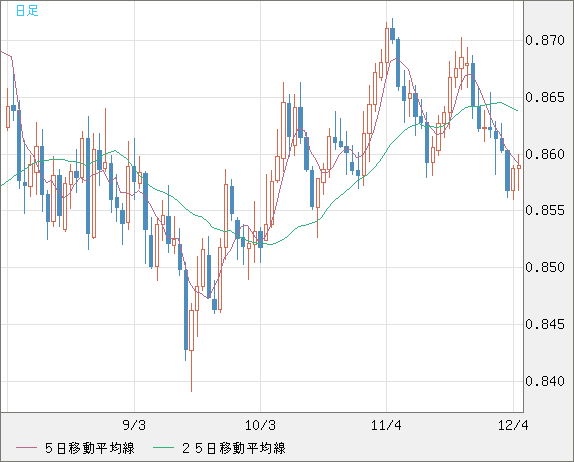Click the ２５日移動平均線 legend text
This screenshot has height=462, width=574.
[x=234, y=448]
